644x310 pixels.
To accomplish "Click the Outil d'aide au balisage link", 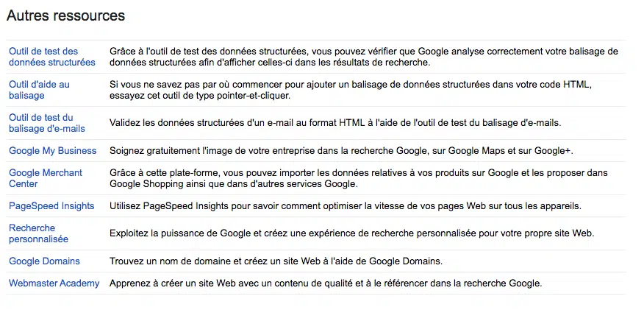I will tap(39, 90).
